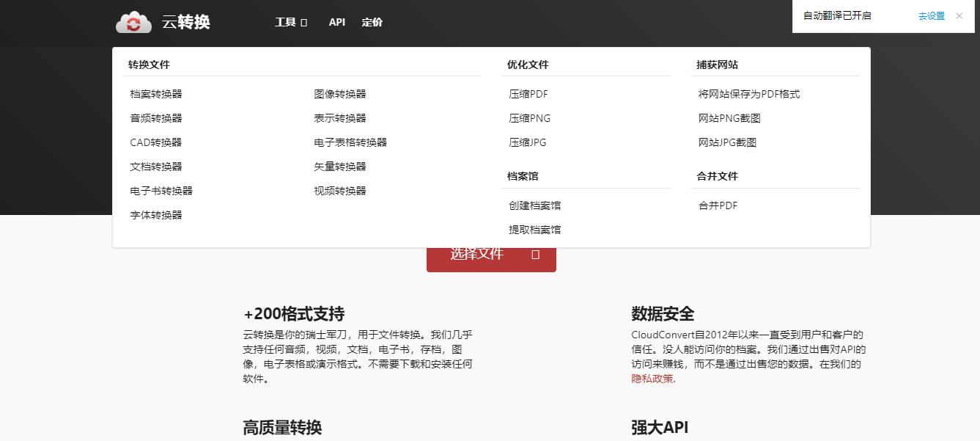980x441 pixels.
Task: Open 将网站保存为PDF格式
Action: point(750,93)
